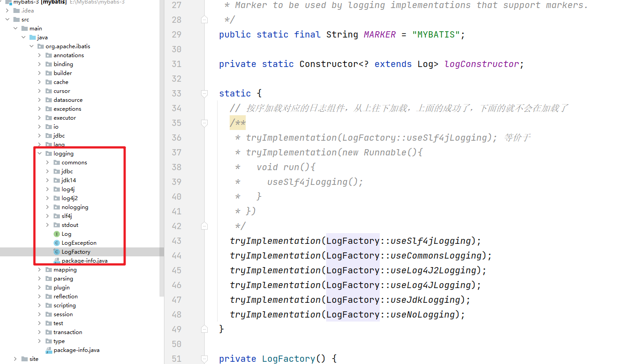Collapse the logging package tree node
634x364 pixels.
39,154
